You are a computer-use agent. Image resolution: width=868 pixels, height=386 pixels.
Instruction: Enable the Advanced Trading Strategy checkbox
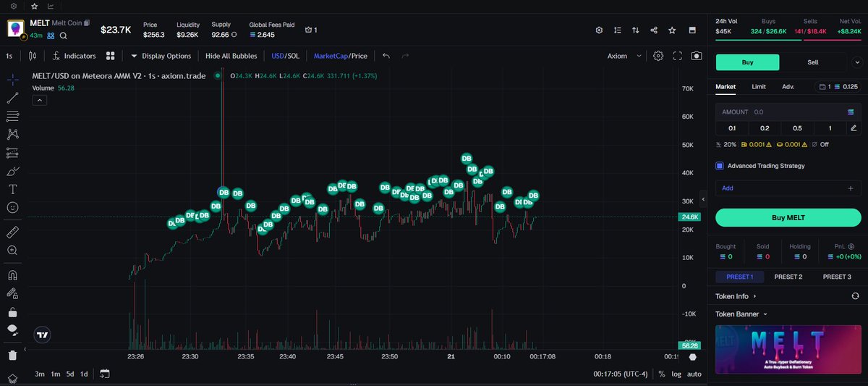(720, 166)
